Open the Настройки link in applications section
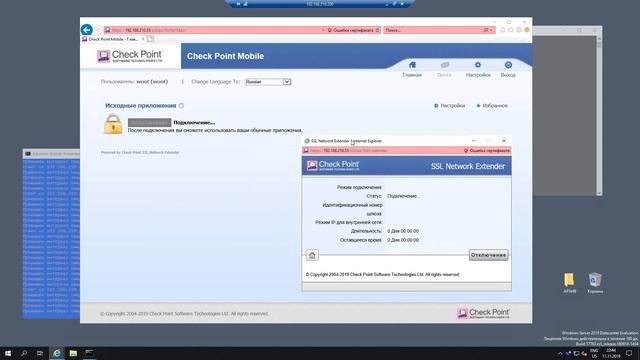Screen dimensions: 640x360 (449, 106)
